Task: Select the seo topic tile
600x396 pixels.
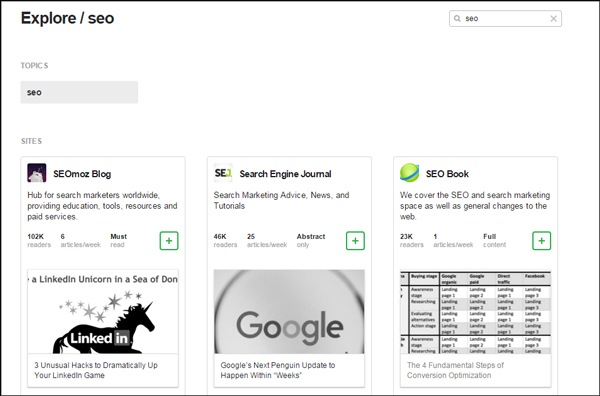Action: click(x=79, y=92)
